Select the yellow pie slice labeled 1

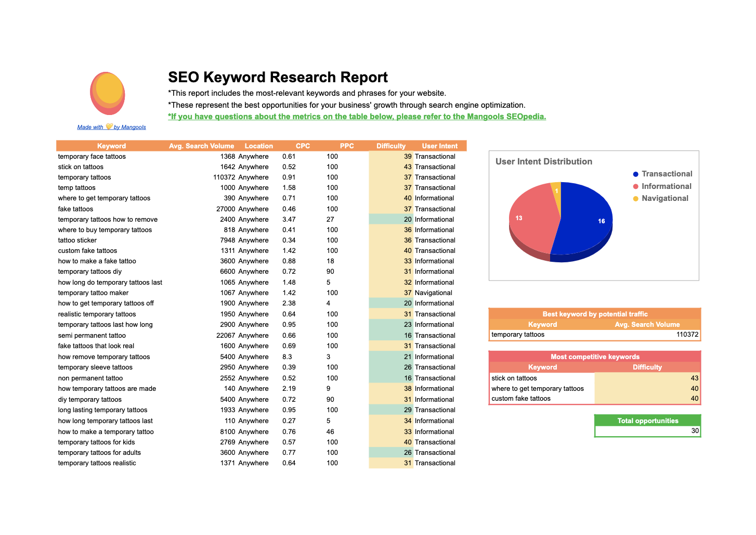point(556,195)
